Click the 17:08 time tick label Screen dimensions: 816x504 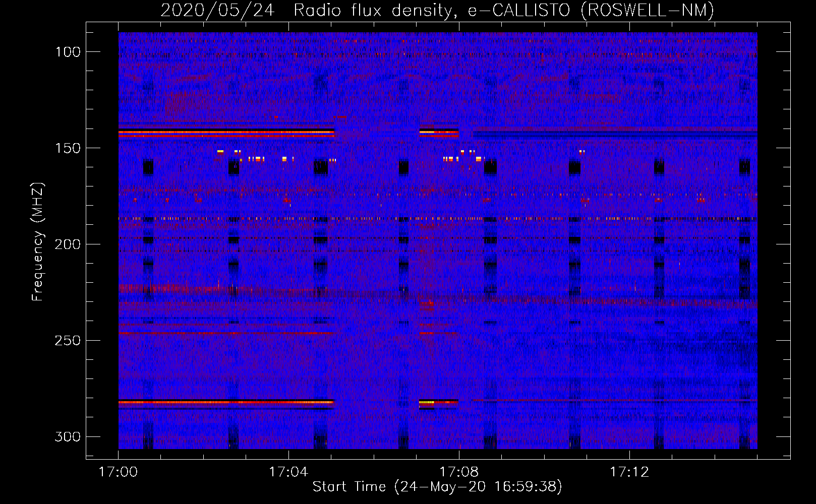[459, 472]
